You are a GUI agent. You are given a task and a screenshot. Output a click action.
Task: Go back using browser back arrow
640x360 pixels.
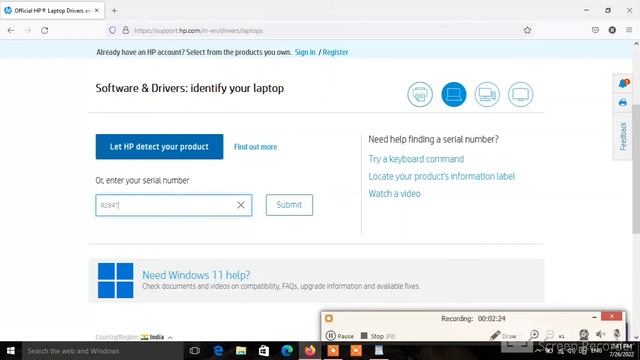click(x=11, y=30)
